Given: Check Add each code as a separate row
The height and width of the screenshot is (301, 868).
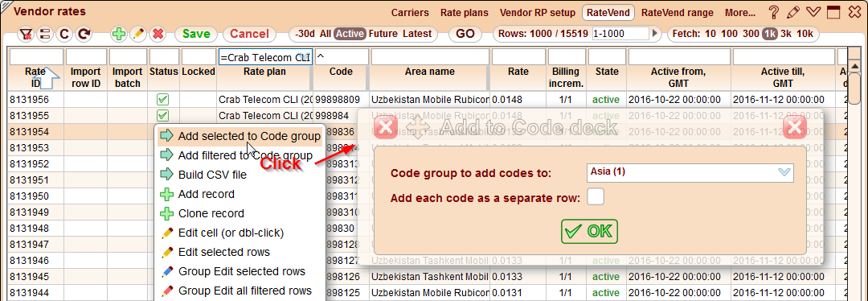Looking at the screenshot, I should coord(596,197).
